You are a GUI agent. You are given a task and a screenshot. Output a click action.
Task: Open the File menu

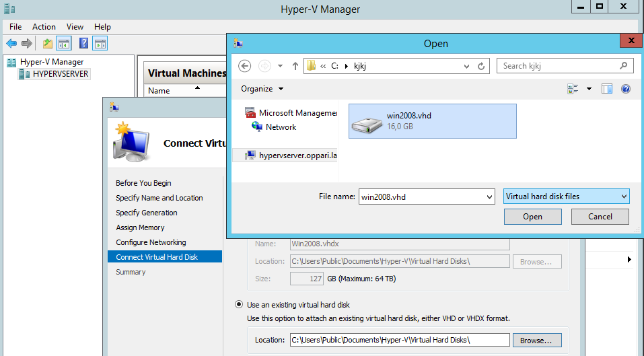[15, 27]
